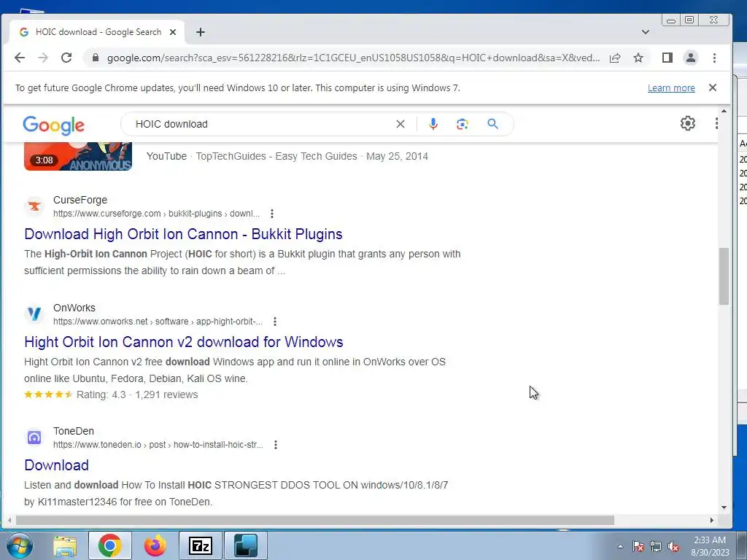Click the scroll right arrow
747x560 pixels.
pos(712,521)
